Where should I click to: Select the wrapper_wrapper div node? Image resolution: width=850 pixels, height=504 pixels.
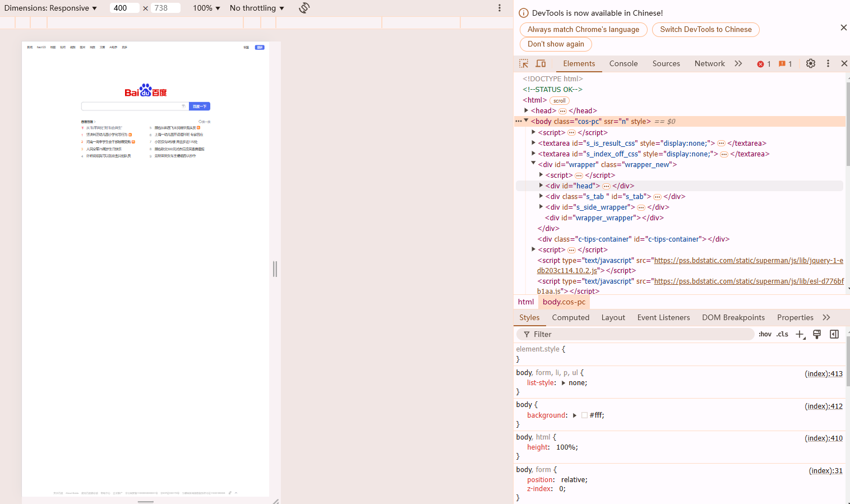point(604,218)
